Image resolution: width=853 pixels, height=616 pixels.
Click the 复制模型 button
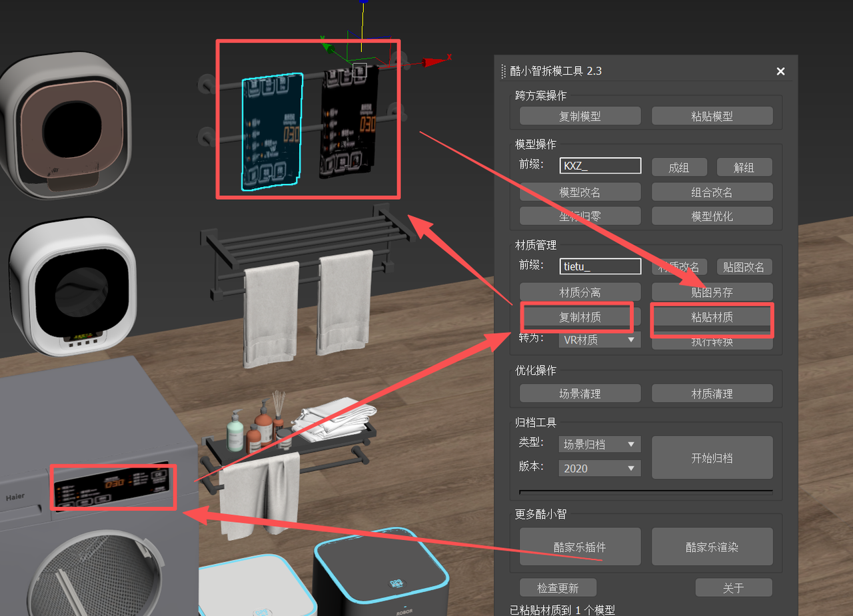(x=580, y=116)
